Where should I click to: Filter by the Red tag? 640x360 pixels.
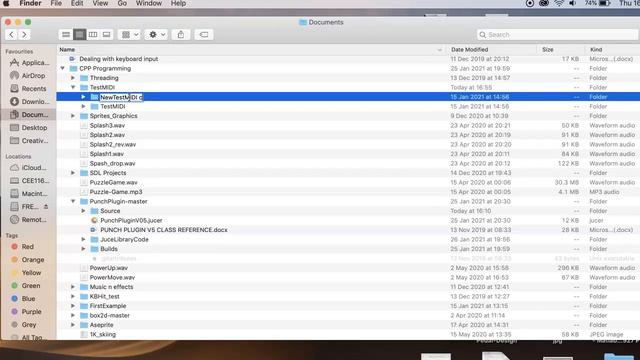22,247
